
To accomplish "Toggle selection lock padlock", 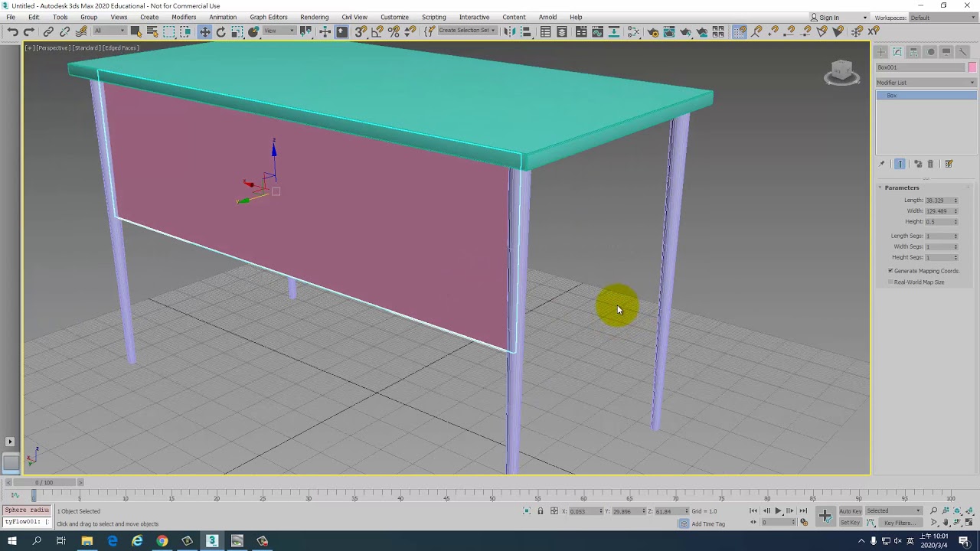I will pos(540,511).
